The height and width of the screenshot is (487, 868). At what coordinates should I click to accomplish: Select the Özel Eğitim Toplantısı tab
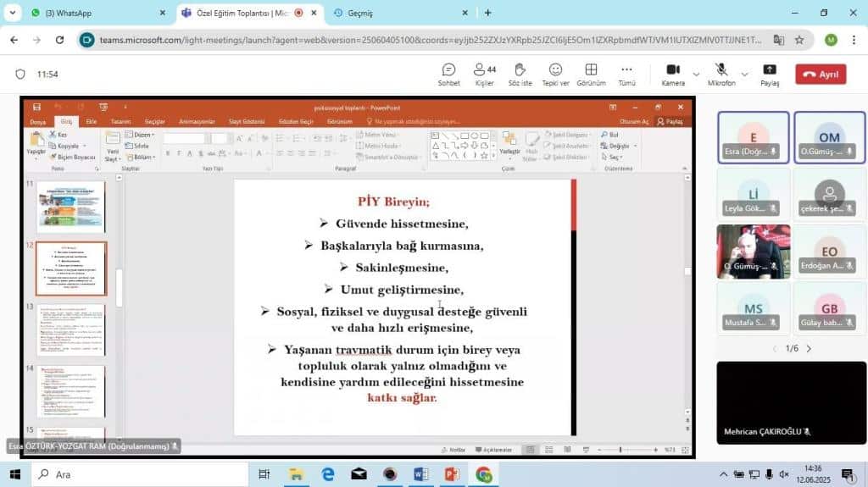(249, 13)
